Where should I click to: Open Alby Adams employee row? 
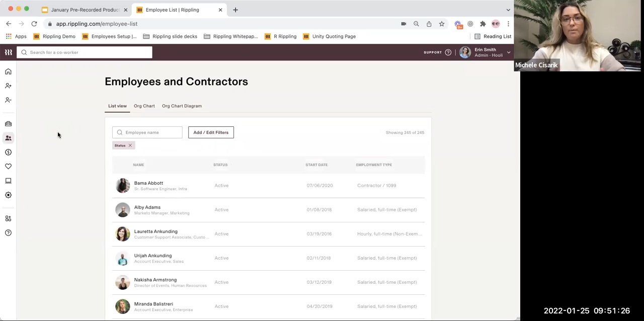tap(269, 210)
